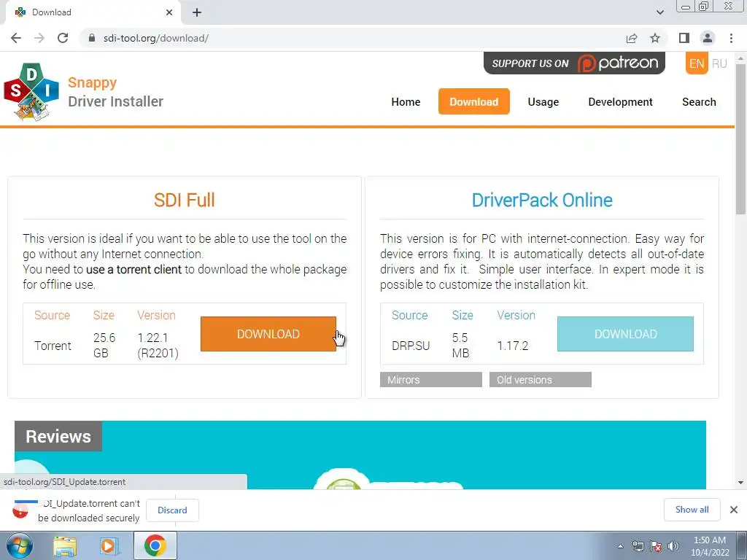Click the volume speaker tray icon

(x=673, y=546)
